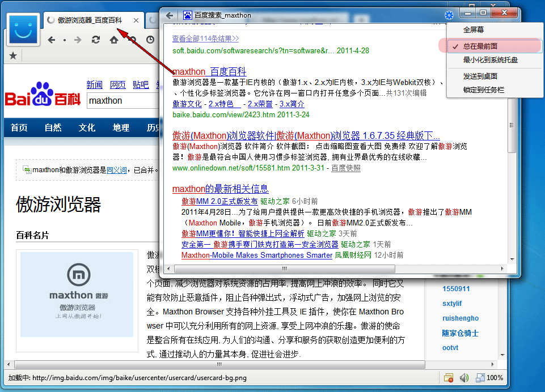Follow the 同义词 link
Screen dimensions: 545x392
point(117,170)
